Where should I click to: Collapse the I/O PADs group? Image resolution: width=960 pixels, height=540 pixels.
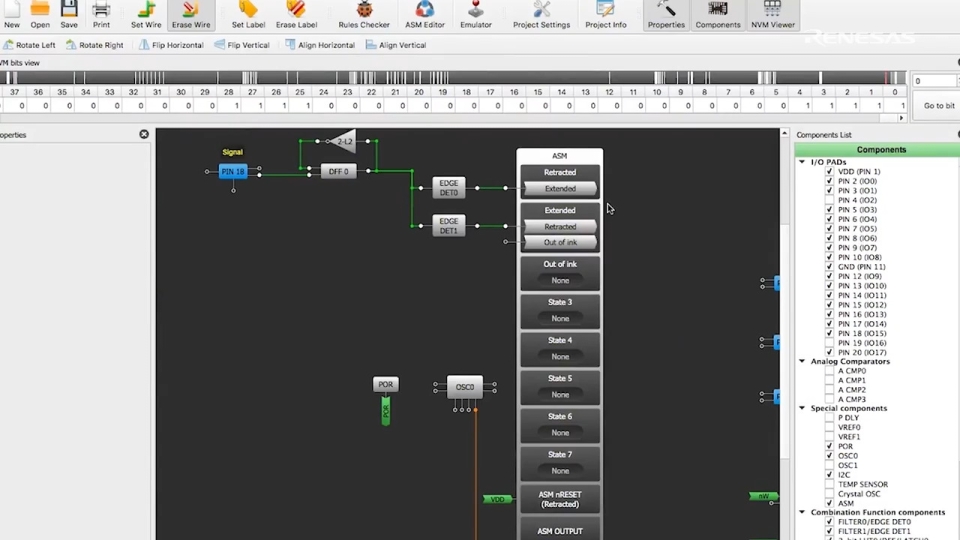[x=802, y=162]
